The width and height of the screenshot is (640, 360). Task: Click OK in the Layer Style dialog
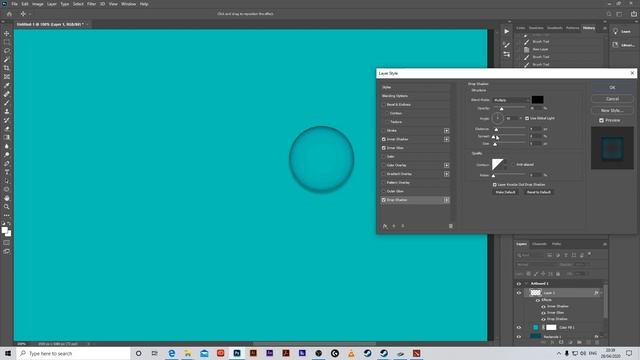click(612, 87)
